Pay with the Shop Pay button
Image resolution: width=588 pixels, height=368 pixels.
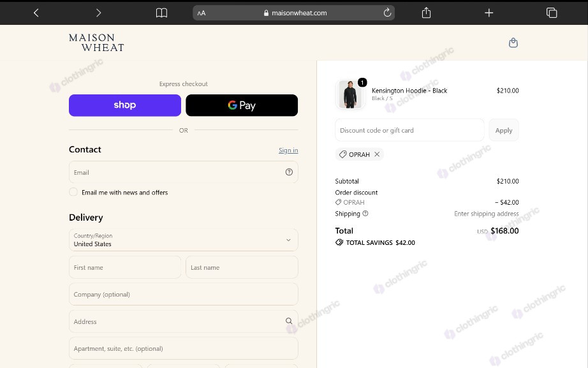[x=125, y=105]
